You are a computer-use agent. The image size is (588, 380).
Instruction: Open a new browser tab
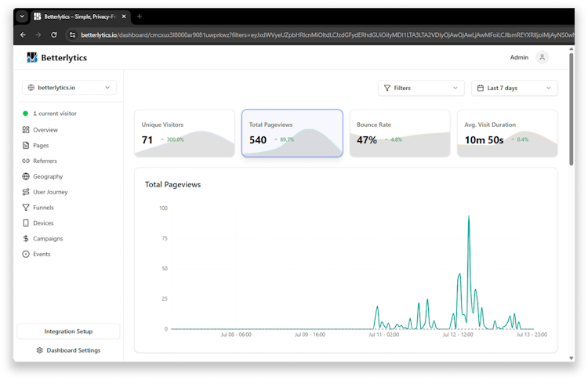(139, 16)
